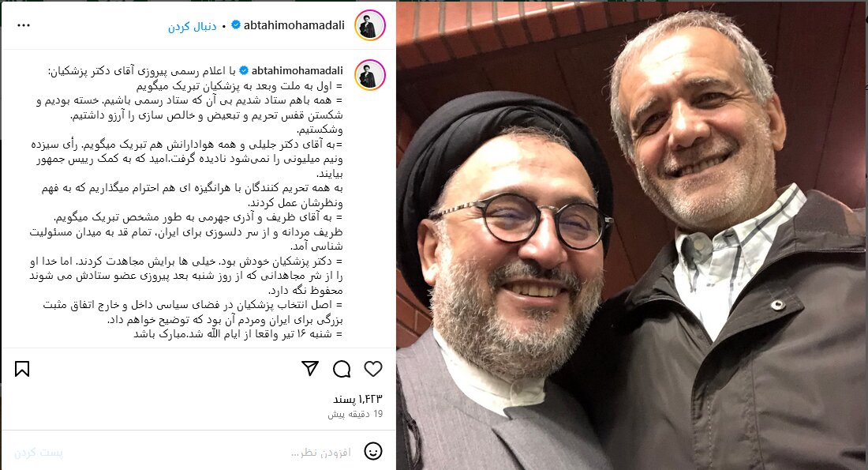868x470 pixels.
Task: Open the emoji picker smiley icon
Action: point(373,451)
